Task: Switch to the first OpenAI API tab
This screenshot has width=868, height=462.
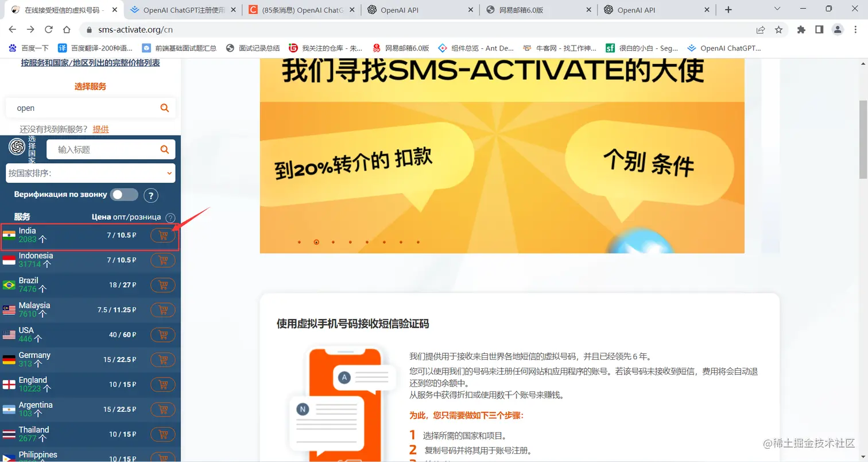Action: click(420, 10)
